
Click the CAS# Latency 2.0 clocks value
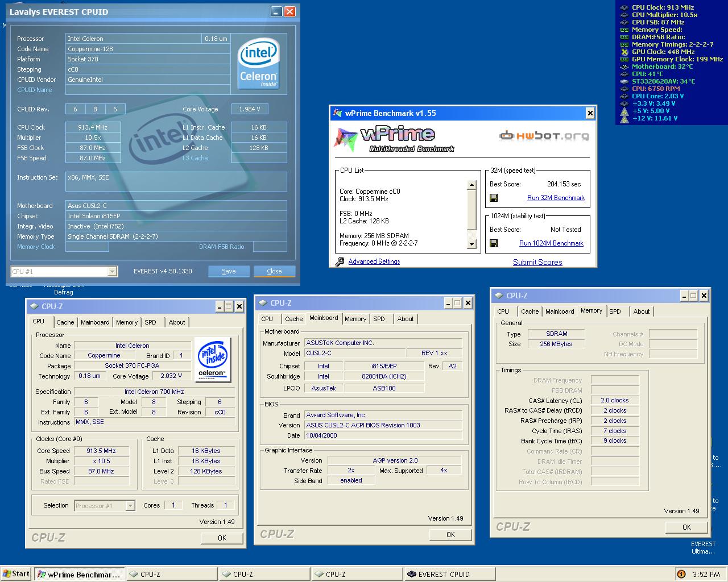pyautogui.click(x=615, y=400)
